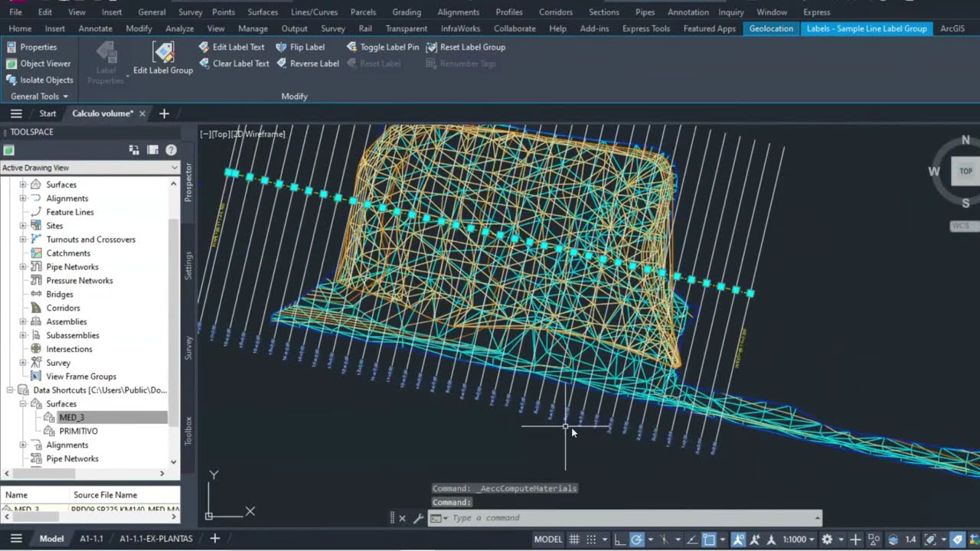Expand the Surfaces node under Active Drawing
The width and height of the screenshot is (980, 551).
click(22, 184)
